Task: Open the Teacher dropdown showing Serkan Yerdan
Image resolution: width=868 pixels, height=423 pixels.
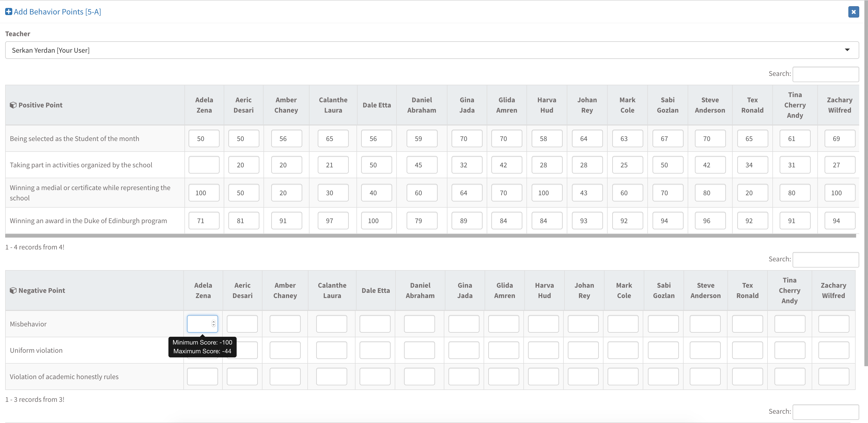Action: 432,50
